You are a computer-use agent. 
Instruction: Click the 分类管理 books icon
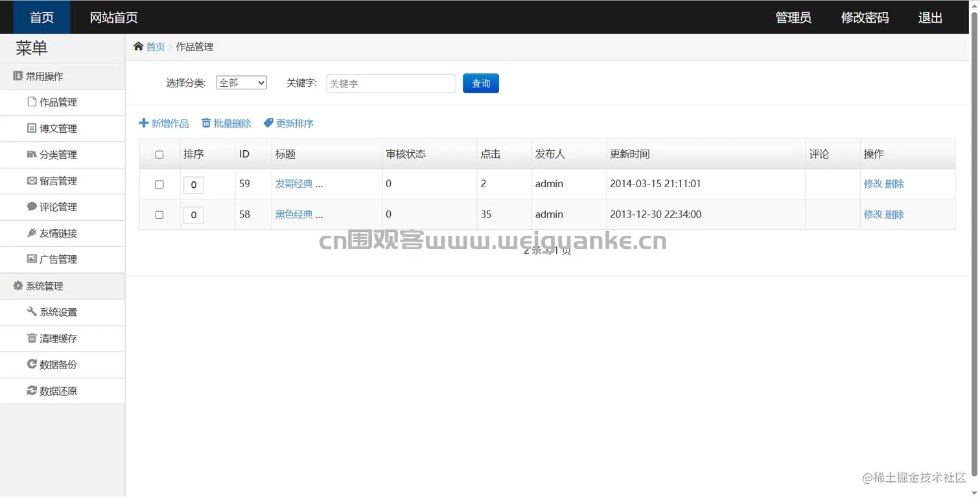(x=32, y=154)
